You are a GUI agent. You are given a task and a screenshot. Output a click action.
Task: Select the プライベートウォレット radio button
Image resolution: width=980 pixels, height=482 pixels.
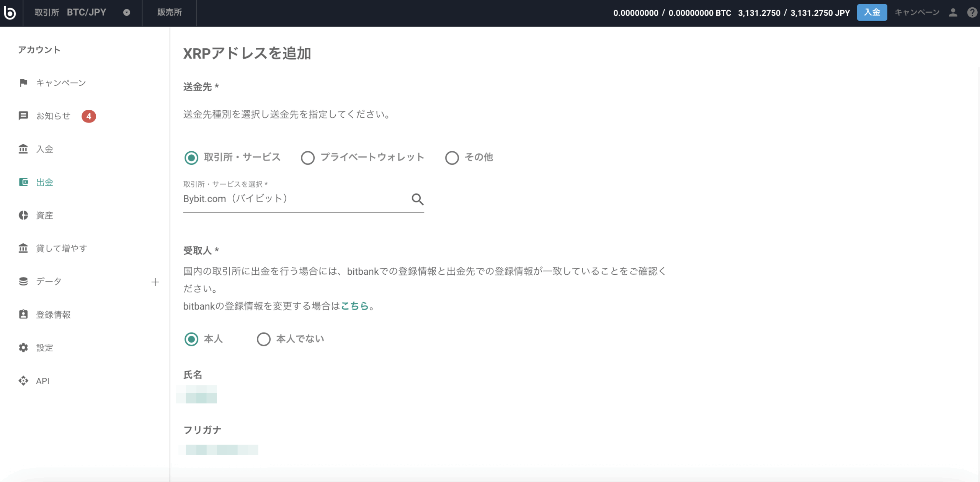pos(308,158)
